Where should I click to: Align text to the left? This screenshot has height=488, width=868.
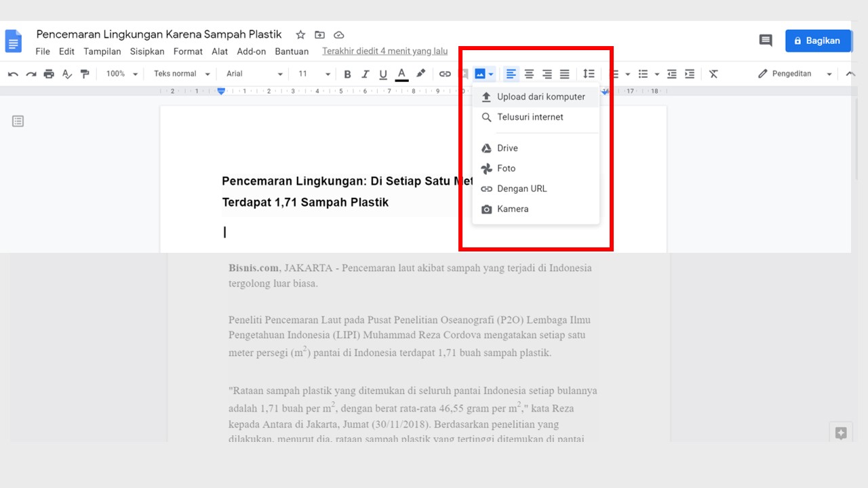pyautogui.click(x=511, y=74)
